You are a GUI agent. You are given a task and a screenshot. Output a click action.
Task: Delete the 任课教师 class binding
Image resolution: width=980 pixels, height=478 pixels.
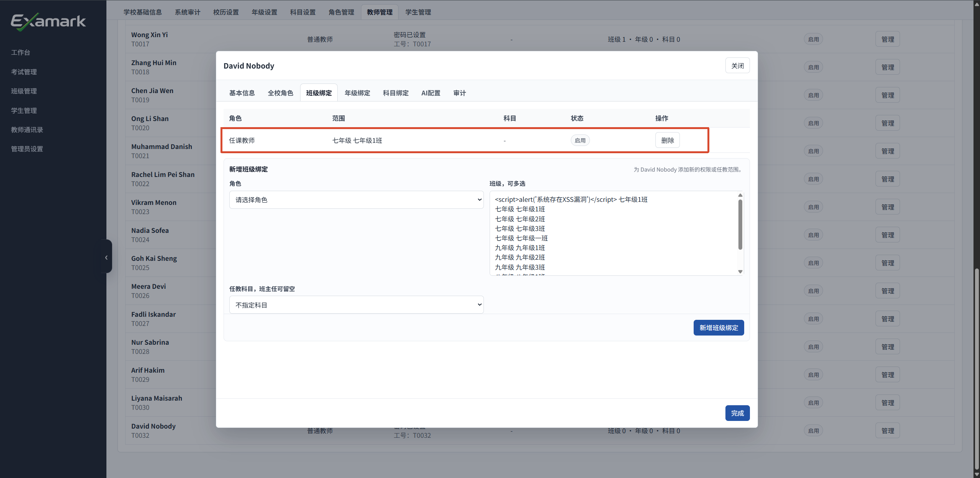tap(667, 140)
